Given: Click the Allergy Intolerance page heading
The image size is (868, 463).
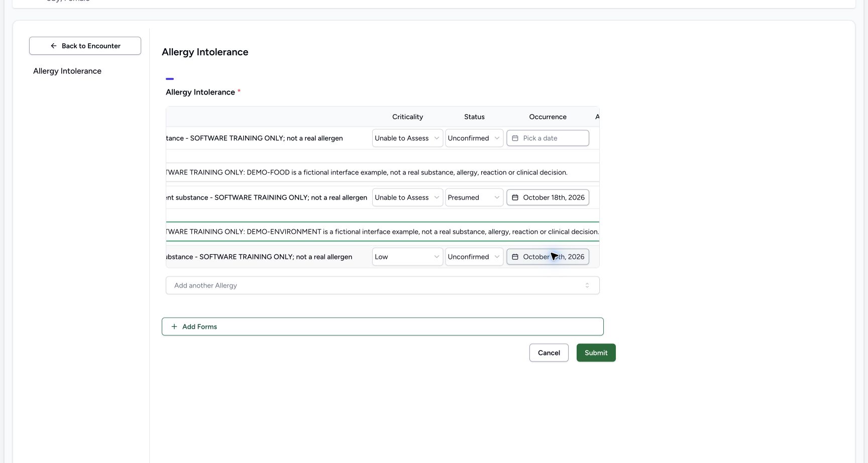Looking at the screenshot, I should tap(205, 52).
